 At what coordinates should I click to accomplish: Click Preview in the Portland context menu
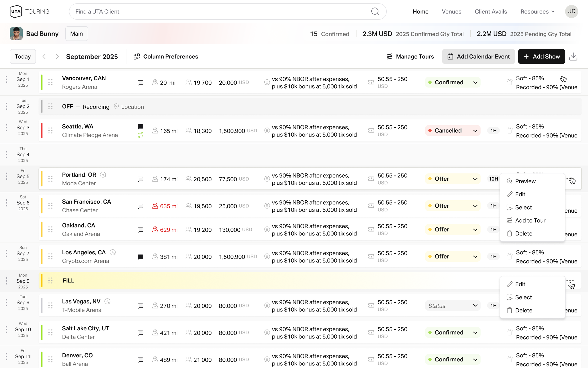click(525, 181)
